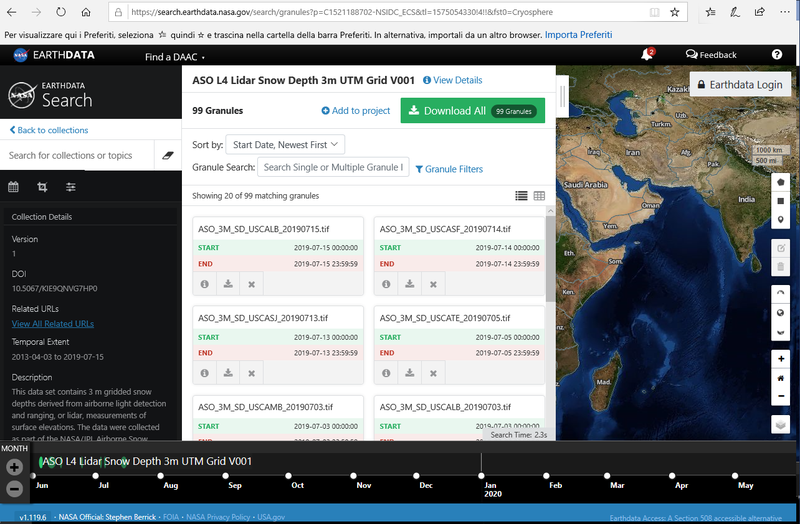View info for ASO_3M_SD_USCALB_20190715.tif

click(205, 284)
